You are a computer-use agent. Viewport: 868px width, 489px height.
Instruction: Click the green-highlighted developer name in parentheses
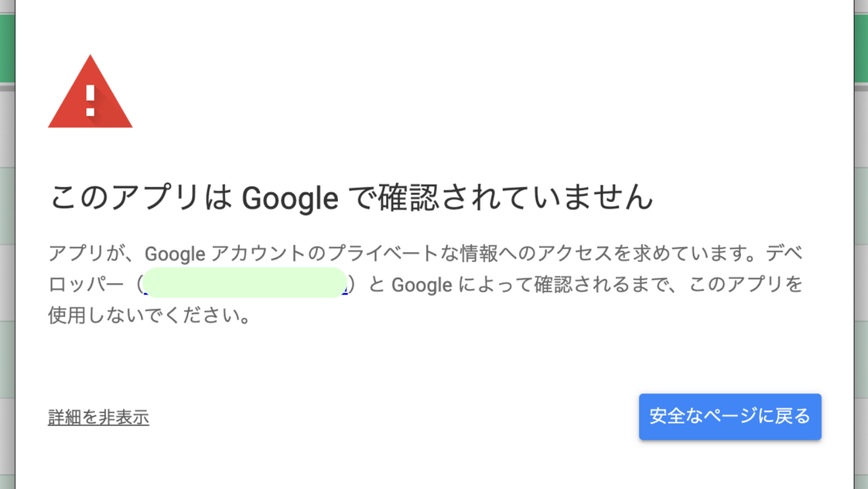click(243, 284)
